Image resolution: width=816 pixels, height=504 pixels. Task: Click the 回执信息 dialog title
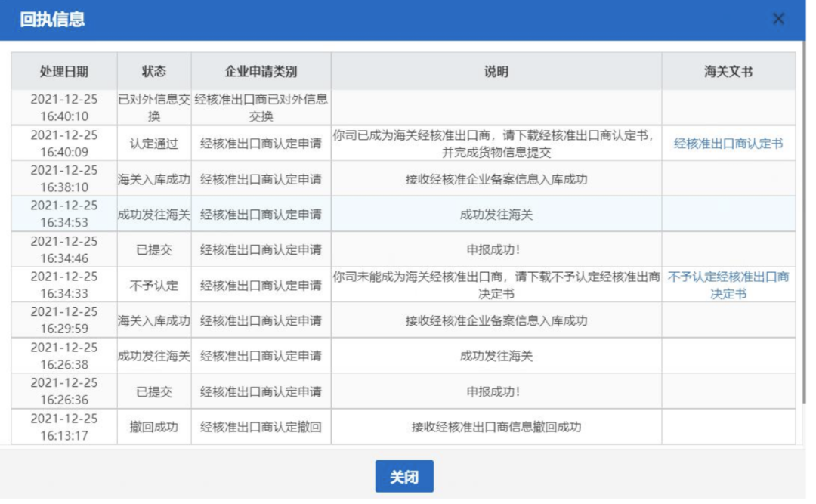(x=52, y=20)
